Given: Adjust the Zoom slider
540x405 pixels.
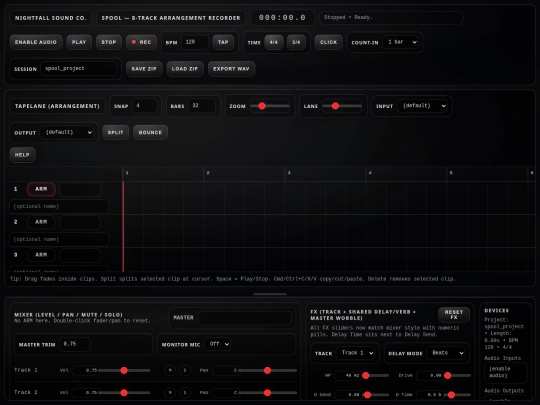Looking at the screenshot, I should pyautogui.click(x=270, y=106).
